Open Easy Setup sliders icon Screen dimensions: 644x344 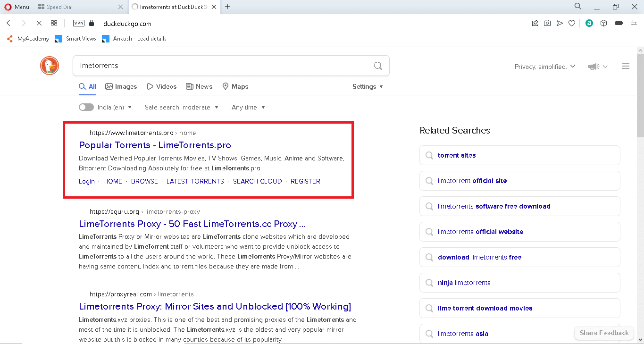click(634, 23)
